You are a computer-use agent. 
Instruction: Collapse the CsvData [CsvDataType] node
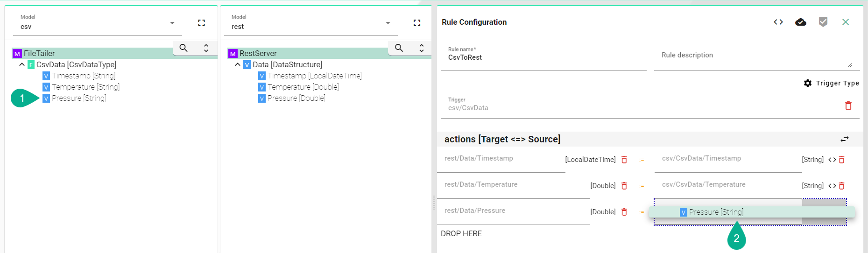[22, 64]
